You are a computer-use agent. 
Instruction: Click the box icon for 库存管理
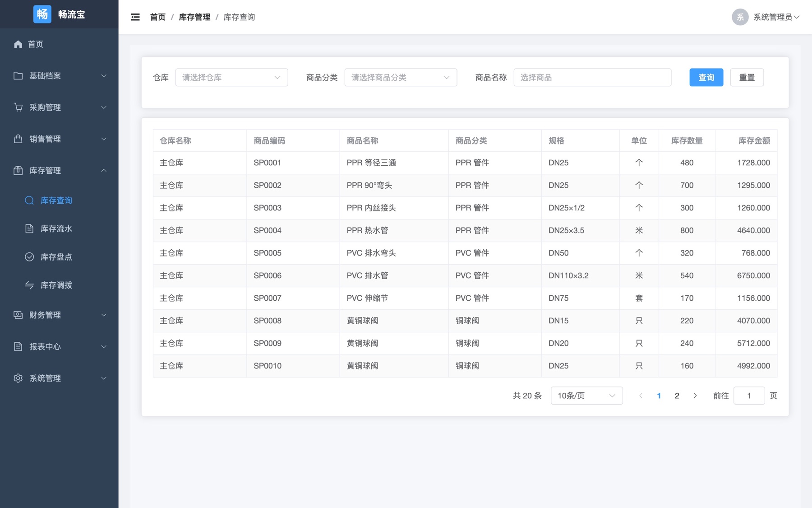pos(18,171)
